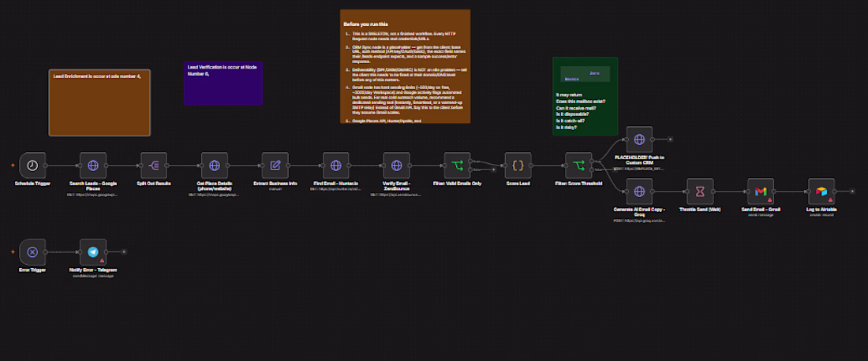The image size is (868, 361).
Task: Select the Verify Email - ZeroBounce node
Action: tap(396, 166)
